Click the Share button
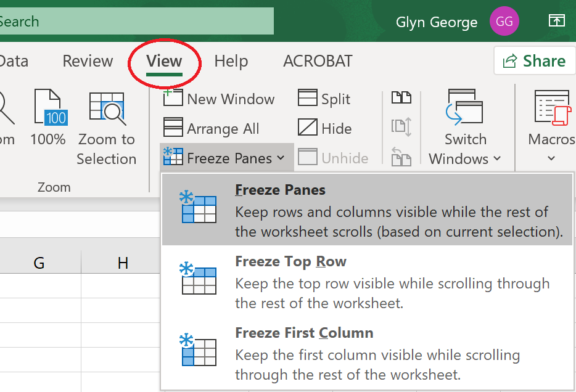 (535, 61)
